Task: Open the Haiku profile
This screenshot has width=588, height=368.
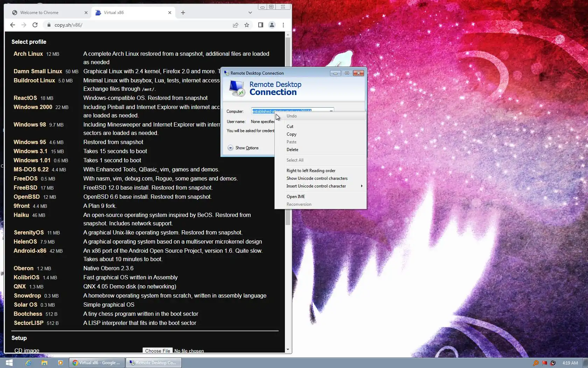Action: pos(21,215)
